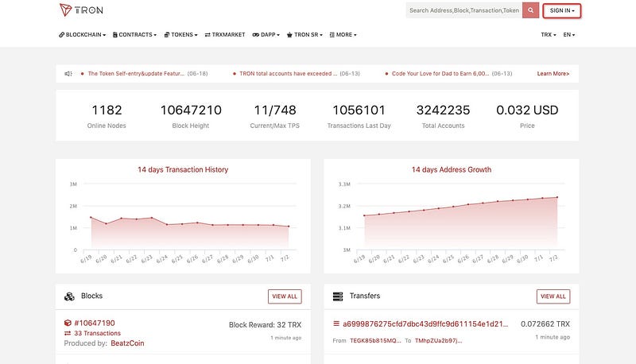Click the announcement megaphone icon

tap(68, 74)
